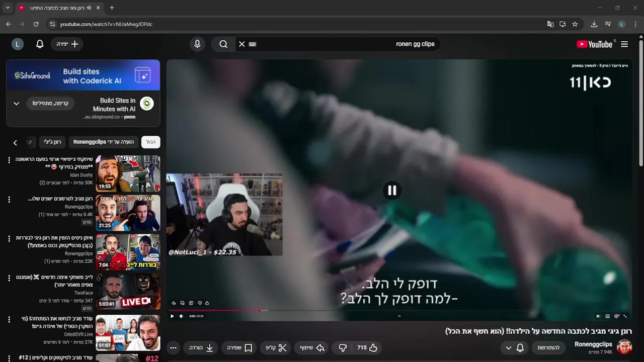Start voice search with microphone icon
This screenshot has width=644, height=362.
coord(197,44)
